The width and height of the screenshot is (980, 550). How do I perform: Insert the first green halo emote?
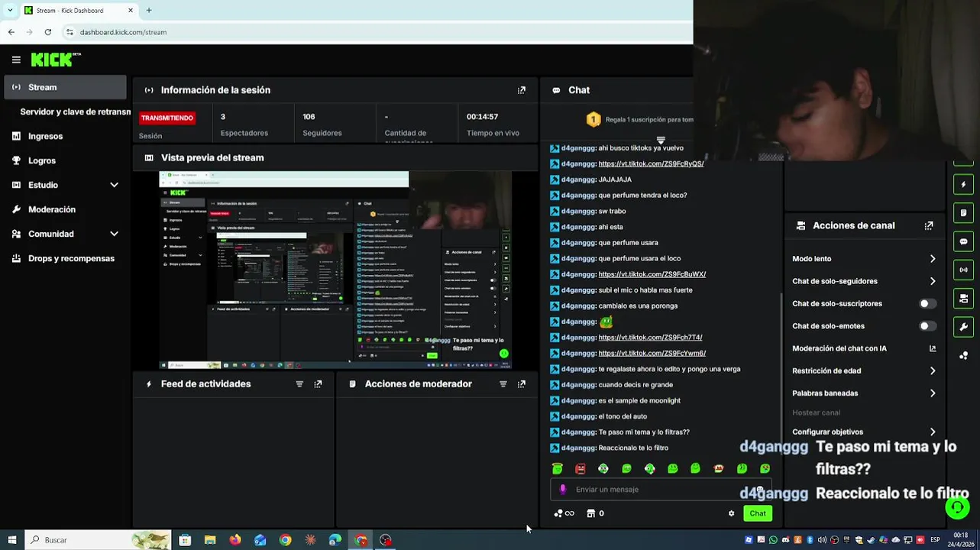(558, 468)
